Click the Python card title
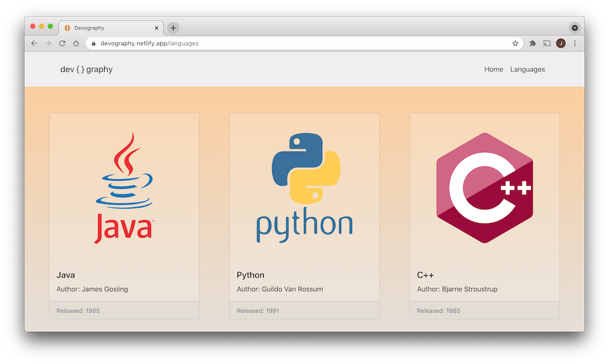The height and width of the screenshot is (364, 609). pyautogui.click(x=250, y=275)
